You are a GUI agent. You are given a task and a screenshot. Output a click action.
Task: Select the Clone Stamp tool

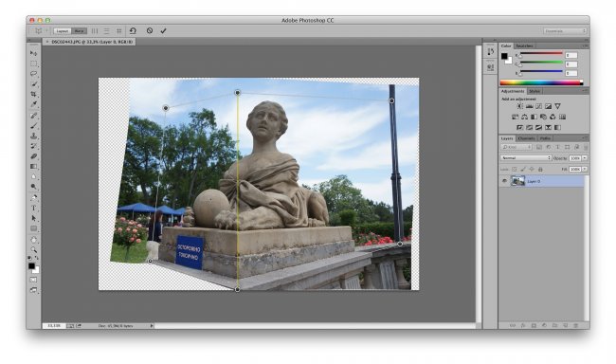(34, 136)
